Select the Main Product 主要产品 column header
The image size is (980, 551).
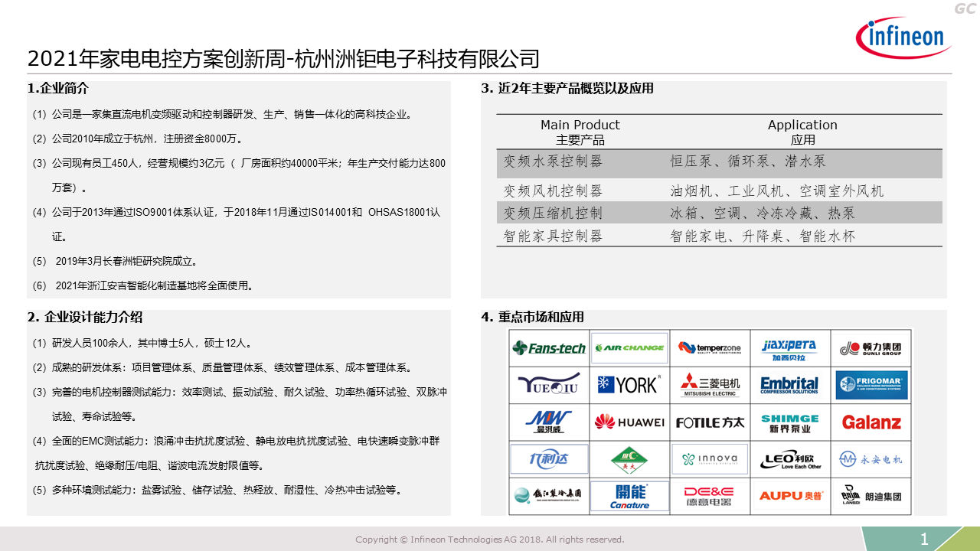coord(580,132)
